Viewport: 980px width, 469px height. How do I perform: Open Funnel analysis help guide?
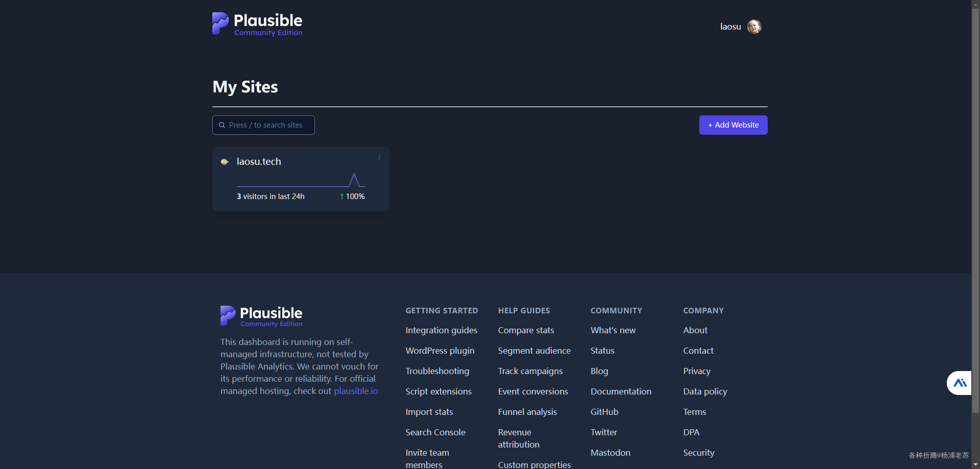click(x=527, y=412)
